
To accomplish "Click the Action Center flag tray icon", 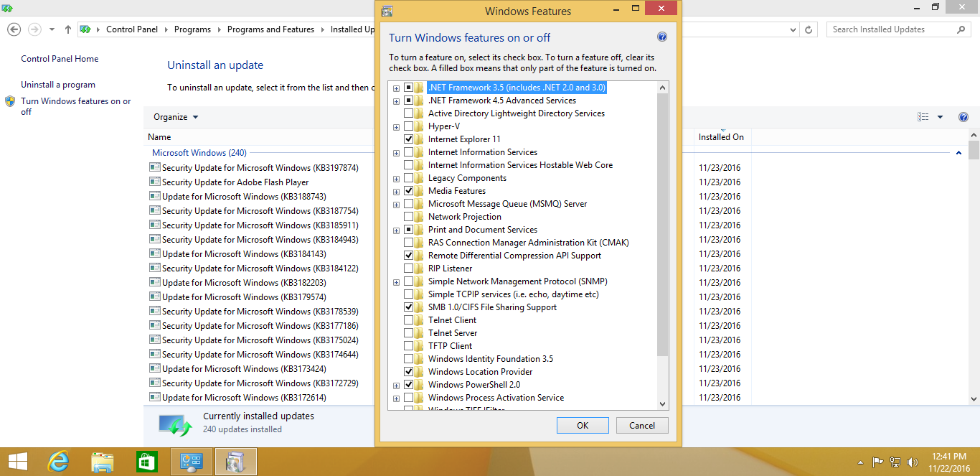I will coord(877,462).
